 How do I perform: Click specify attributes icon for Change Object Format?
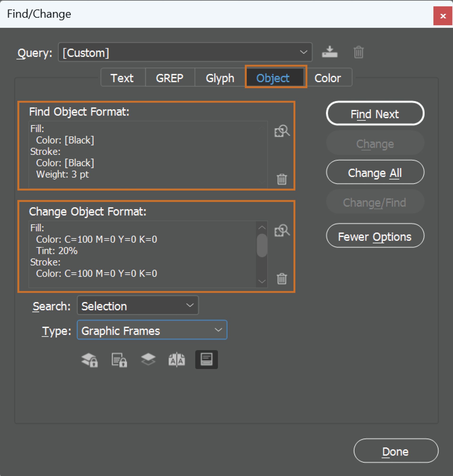click(282, 231)
